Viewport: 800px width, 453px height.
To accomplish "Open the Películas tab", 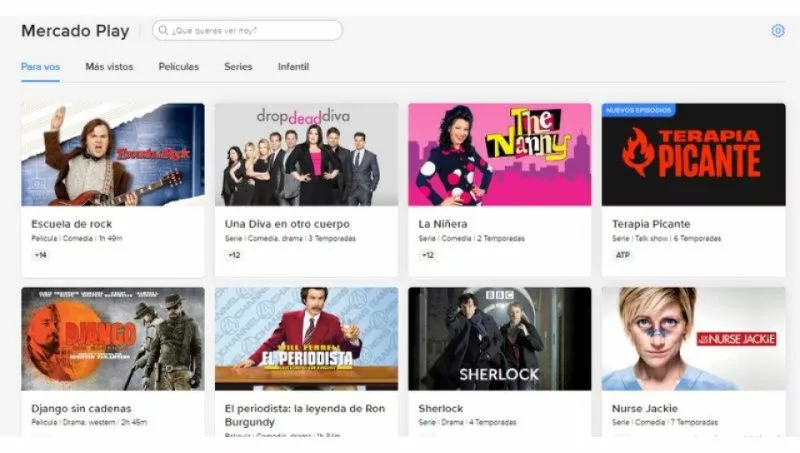I will pos(178,67).
